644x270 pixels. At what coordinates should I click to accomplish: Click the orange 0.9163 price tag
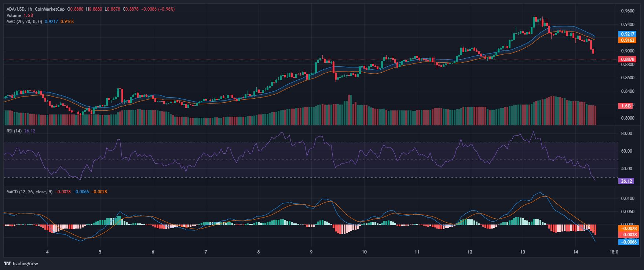click(x=627, y=40)
